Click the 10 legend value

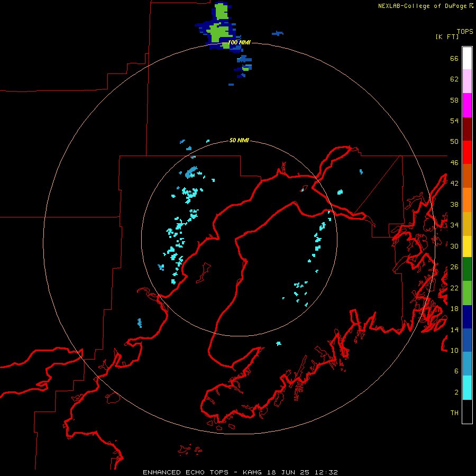tap(454, 350)
